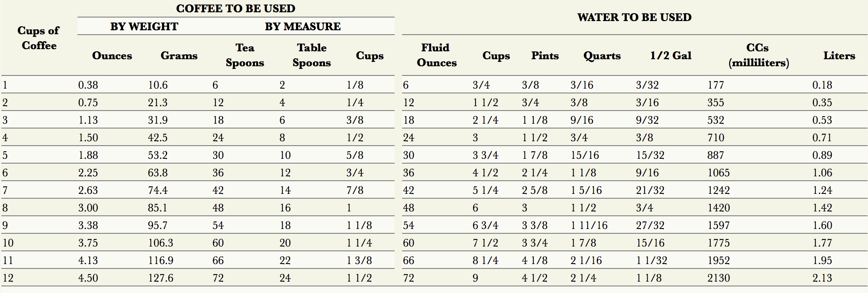Click the "CCs (milliliters)" column header

click(x=759, y=55)
